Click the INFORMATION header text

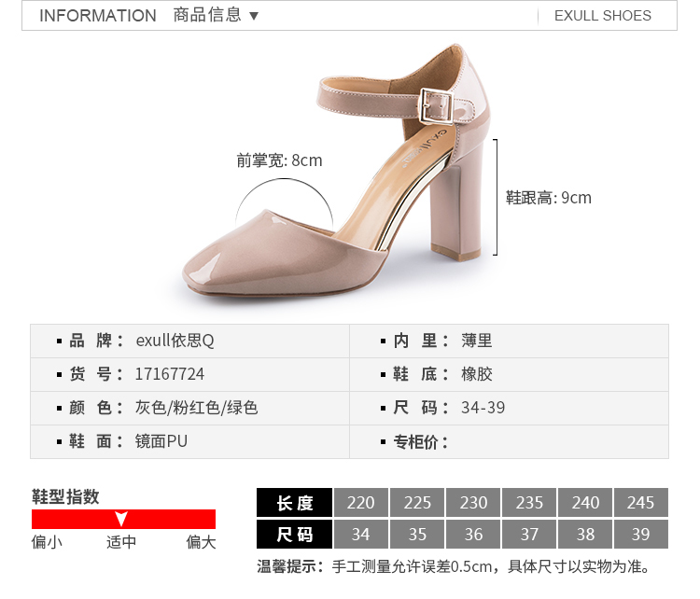tap(98, 16)
